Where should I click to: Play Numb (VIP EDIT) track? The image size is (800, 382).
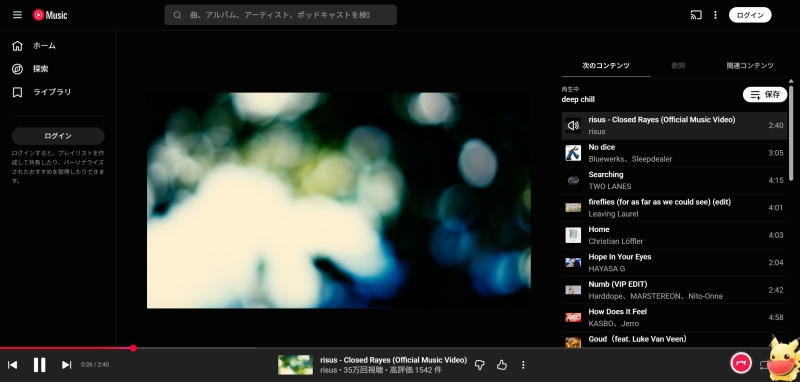pos(674,290)
